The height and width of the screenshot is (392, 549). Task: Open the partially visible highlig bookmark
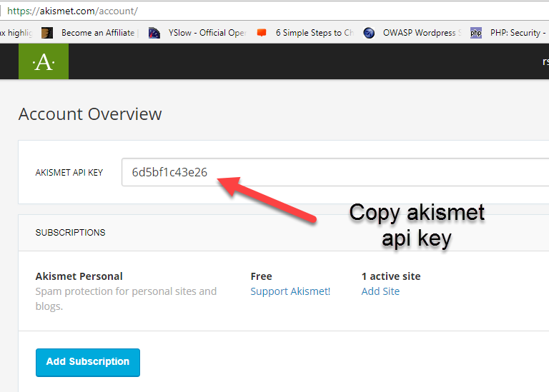click(16, 33)
